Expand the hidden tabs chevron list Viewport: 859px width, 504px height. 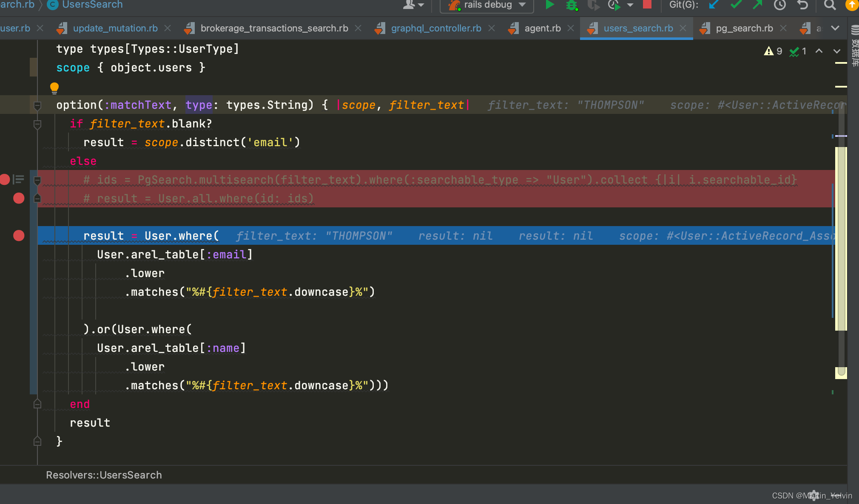click(835, 28)
